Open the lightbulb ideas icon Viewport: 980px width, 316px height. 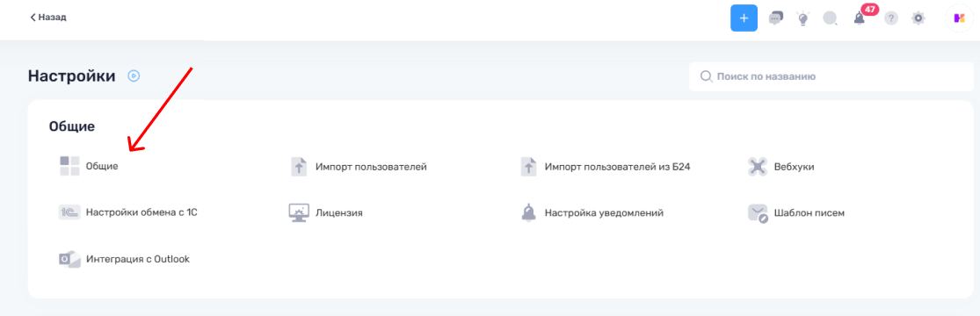803,18
